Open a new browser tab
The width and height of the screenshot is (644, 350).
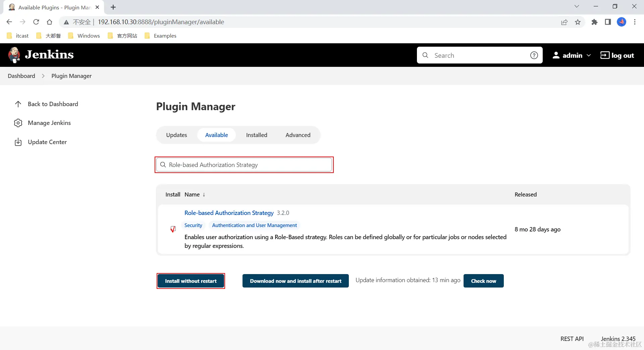click(113, 7)
